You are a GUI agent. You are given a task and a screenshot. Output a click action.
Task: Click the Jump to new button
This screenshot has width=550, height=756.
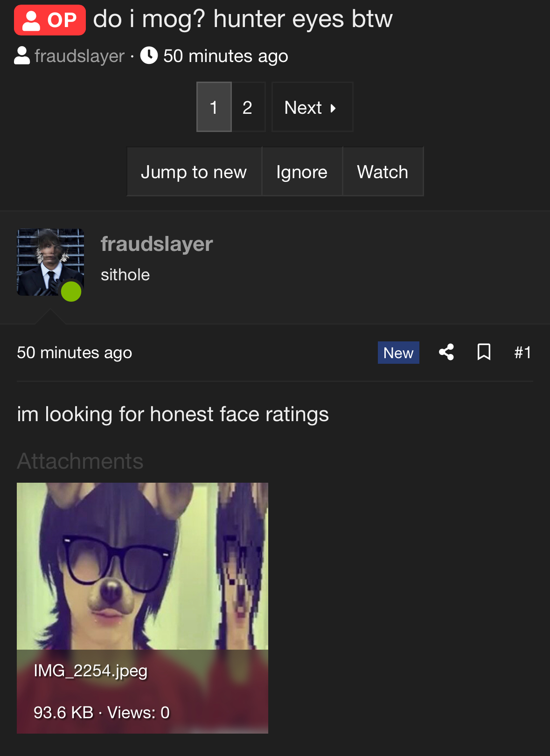pyautogui.click(x=194, y=172)
